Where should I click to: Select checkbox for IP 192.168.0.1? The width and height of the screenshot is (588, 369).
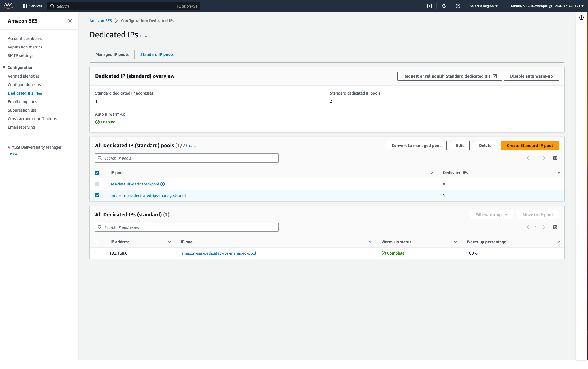coord(97,253)
